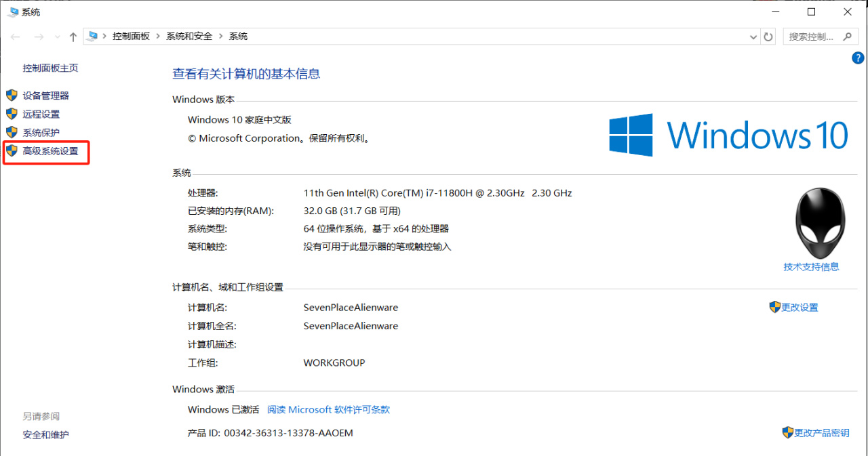
Task: Open help via blue question mark
Action: pyautogui.click(x=857, y=58)
